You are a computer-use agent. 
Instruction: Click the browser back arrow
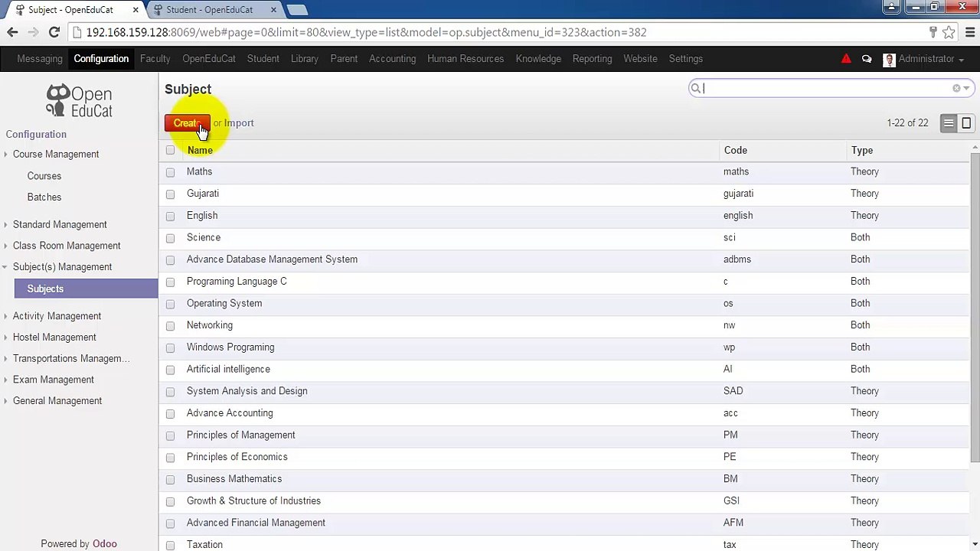(x=12, y=32)
